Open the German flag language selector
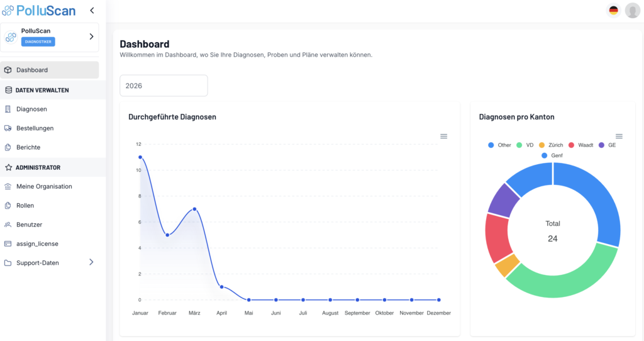644x341 pixels. click(613, 10)
